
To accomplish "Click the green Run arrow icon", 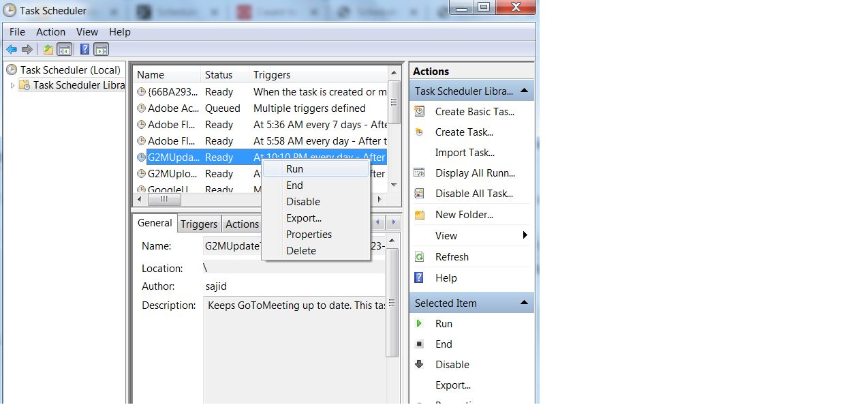I will point(420,324).
